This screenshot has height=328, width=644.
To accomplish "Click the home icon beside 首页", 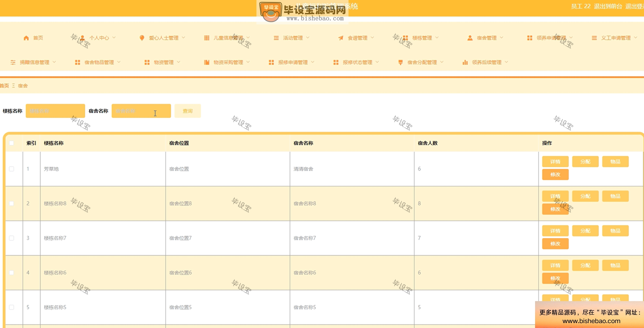I will [x=26, y=38].
